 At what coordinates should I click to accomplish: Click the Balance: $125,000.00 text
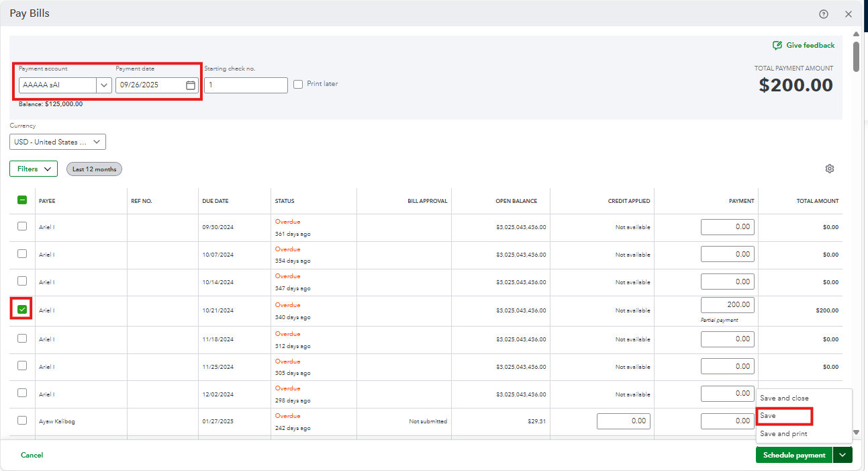pos(50,104)
